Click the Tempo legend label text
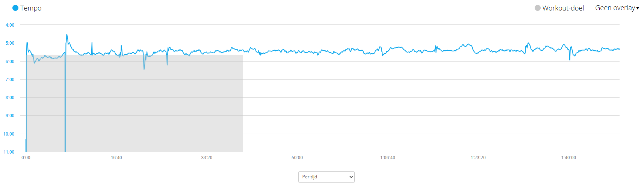644x187 pixels. [x=31, y=8]
